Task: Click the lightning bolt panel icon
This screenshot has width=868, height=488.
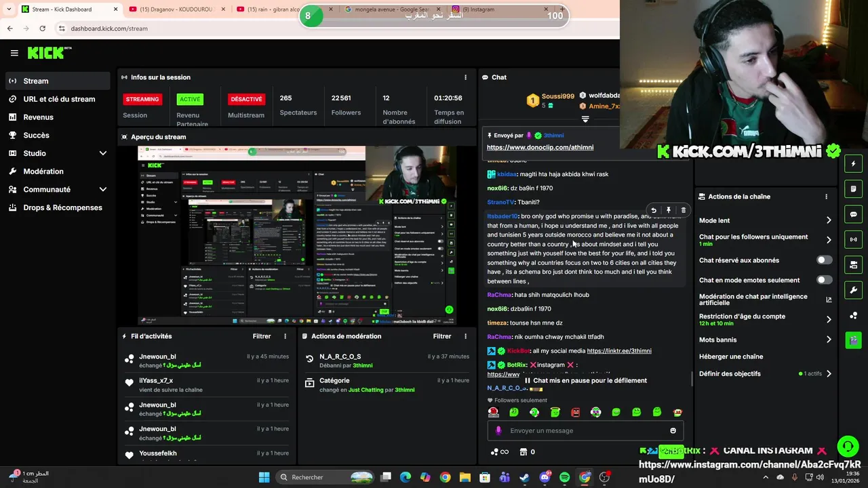Action: 853,163
